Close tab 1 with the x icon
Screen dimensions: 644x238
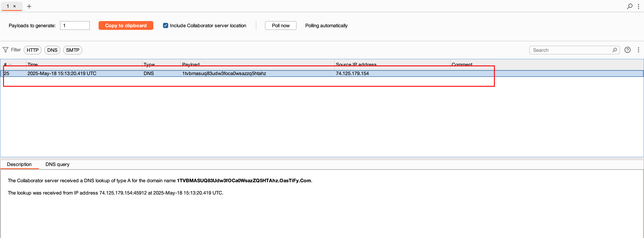(14, 6)
